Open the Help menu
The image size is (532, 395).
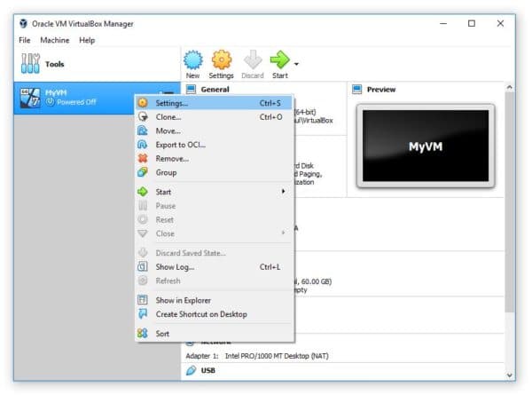[x=87, y=40]
